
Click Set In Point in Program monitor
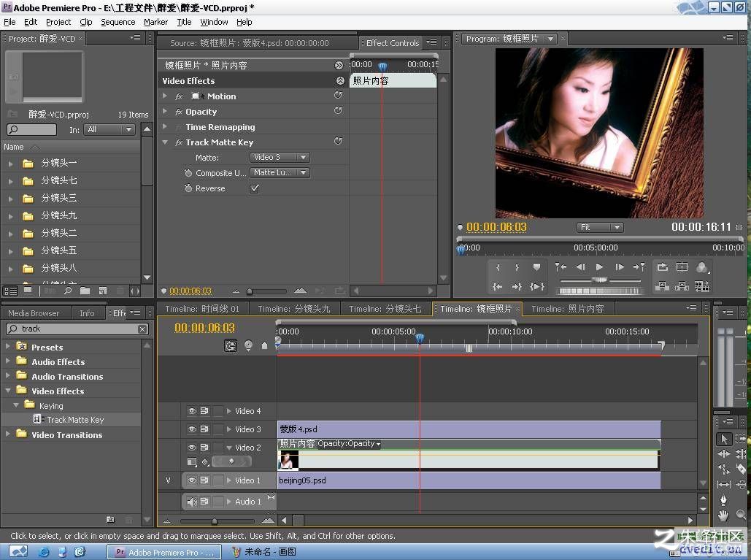(x=498, y=267)
